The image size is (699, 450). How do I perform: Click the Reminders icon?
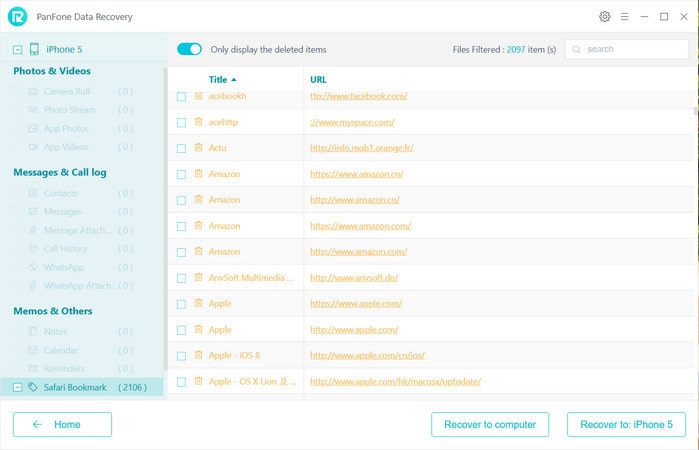pos(33,368)
